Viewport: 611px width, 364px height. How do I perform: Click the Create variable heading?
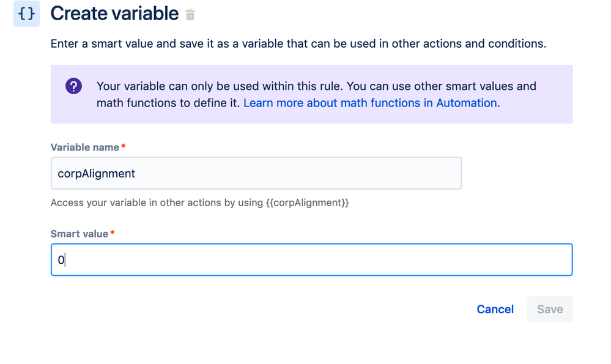[x=114, y=13]
